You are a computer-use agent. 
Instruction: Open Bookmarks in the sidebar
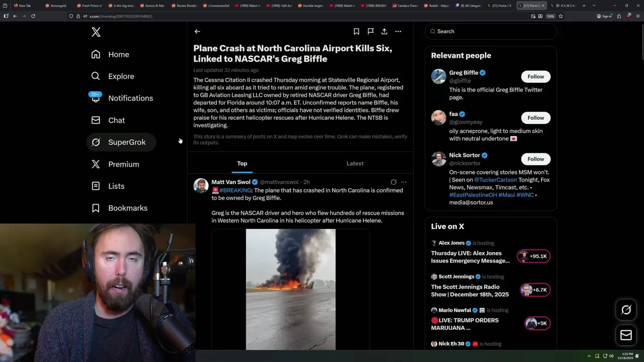pyautogui.click(x=119, y=208)
